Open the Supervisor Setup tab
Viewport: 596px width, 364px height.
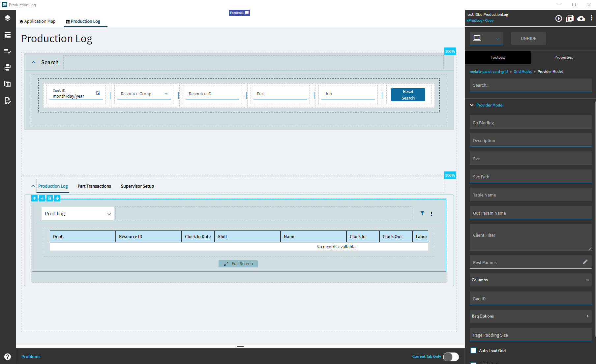(x=137, y=186)
